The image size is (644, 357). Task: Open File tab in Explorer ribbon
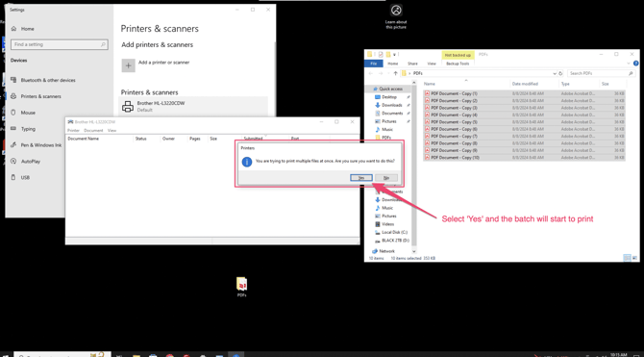point(373,64)
